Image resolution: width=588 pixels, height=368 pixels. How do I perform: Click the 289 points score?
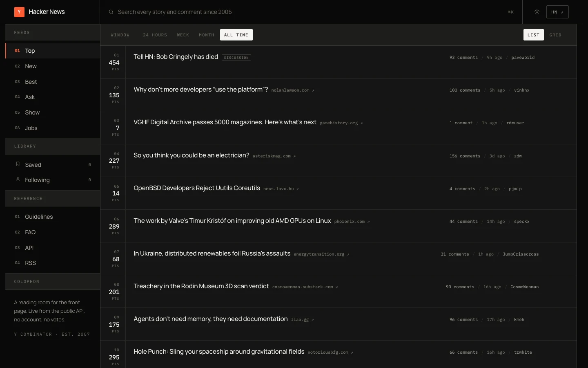[x=114, y=227]
